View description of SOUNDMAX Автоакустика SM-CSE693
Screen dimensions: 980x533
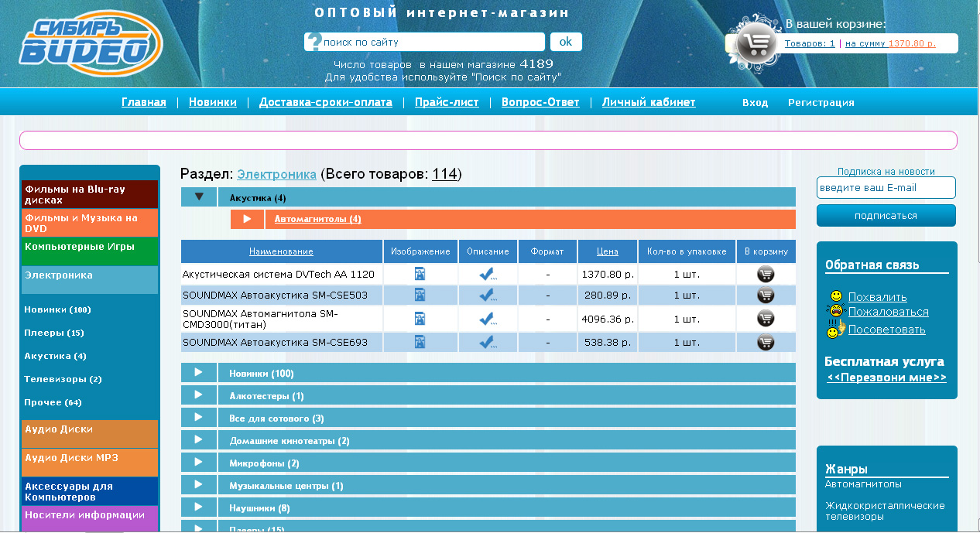point(488,342)
